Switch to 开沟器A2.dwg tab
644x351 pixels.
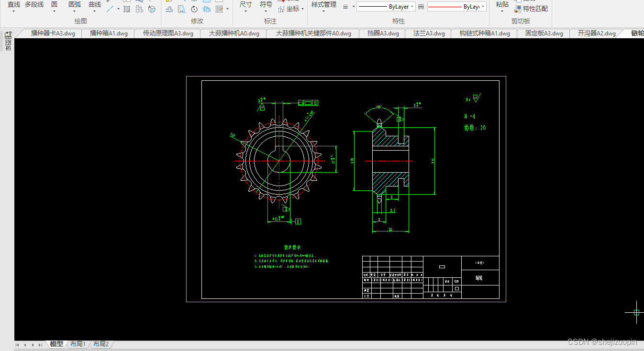click(597, 33)
